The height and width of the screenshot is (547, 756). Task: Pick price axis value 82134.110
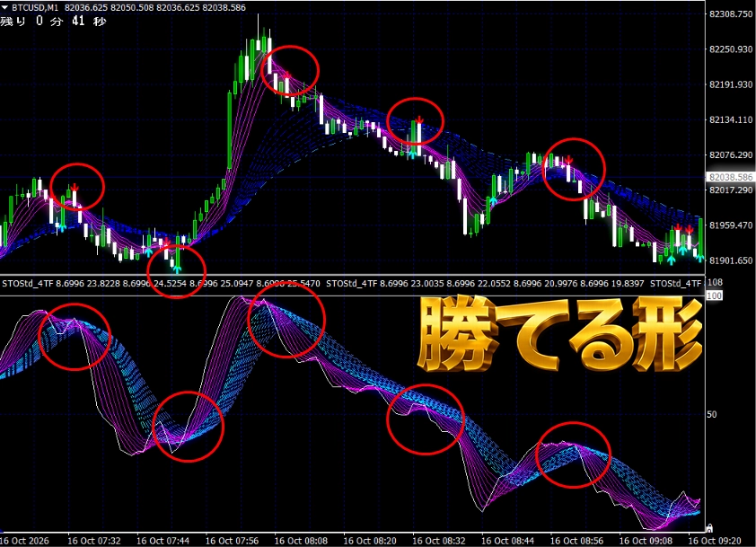(x=731, y=119)
